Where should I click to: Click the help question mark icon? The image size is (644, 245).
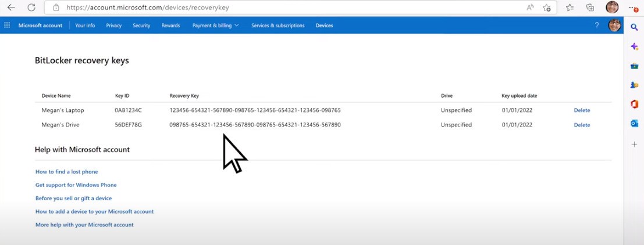pos(597,26)
